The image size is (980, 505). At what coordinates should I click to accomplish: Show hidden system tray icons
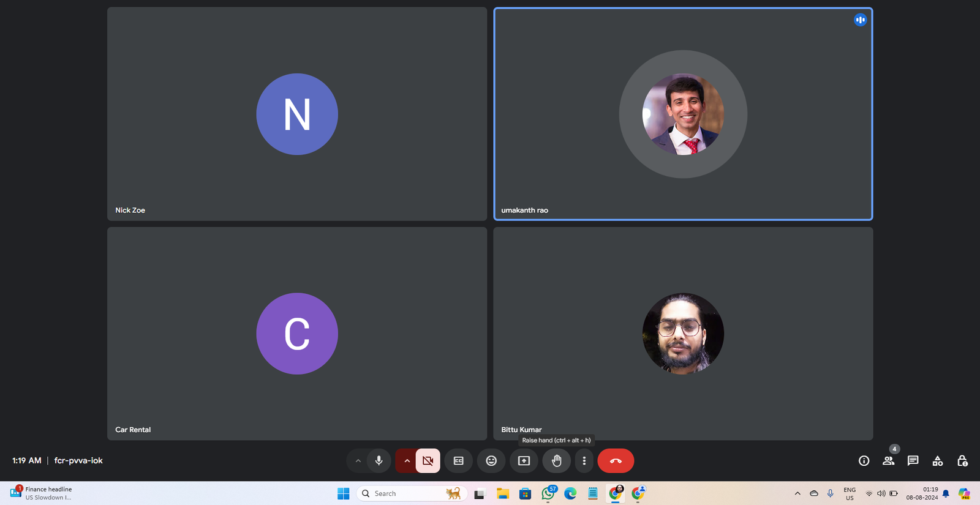point(797,493)
